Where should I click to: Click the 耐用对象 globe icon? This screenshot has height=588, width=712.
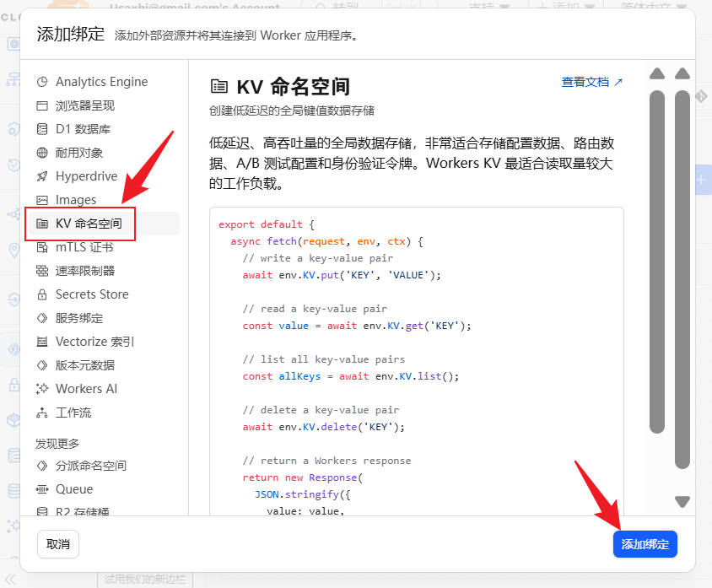tap(42, 153)
